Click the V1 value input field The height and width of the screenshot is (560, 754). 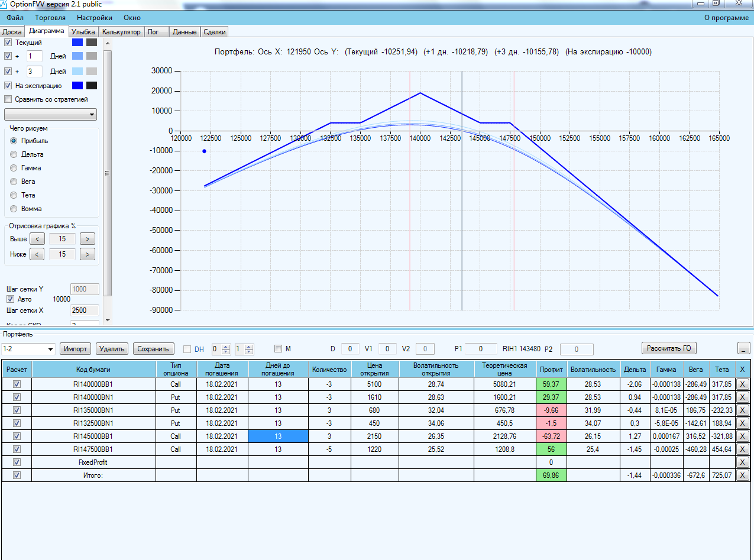[387, 348]
